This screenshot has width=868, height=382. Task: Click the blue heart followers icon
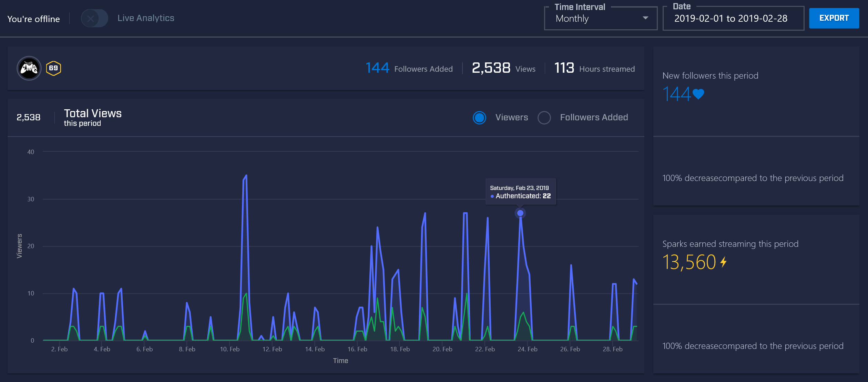698,94
